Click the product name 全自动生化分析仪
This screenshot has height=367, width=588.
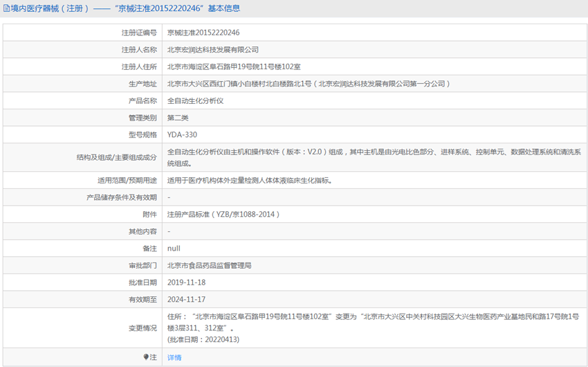[195, 100]
